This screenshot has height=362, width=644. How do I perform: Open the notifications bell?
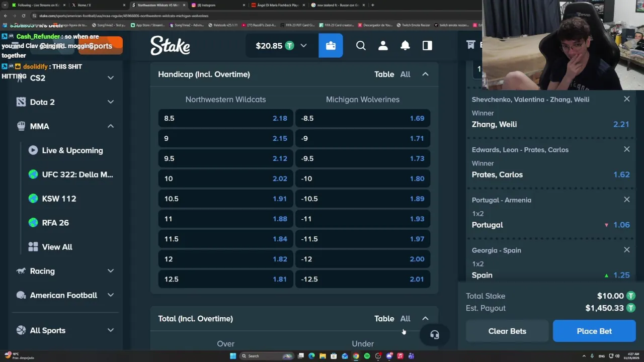coord(405,46)
